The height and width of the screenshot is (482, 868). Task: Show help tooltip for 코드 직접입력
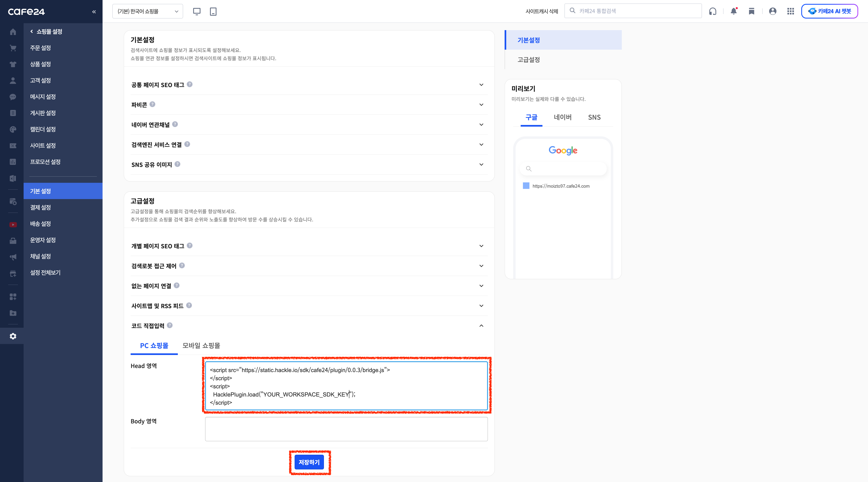click(170, 325)
